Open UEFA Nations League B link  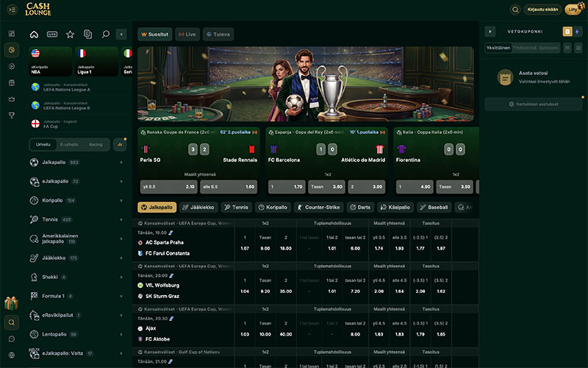tap(78, 105)
